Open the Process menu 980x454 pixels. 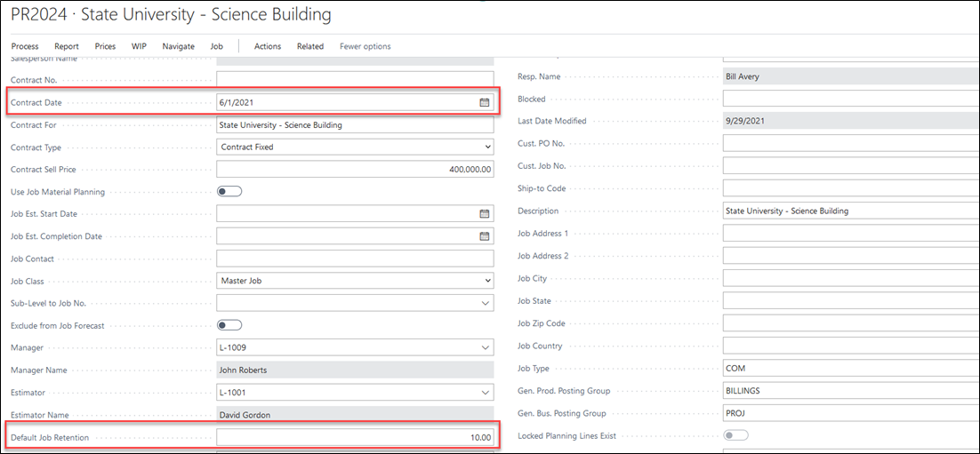25,46
